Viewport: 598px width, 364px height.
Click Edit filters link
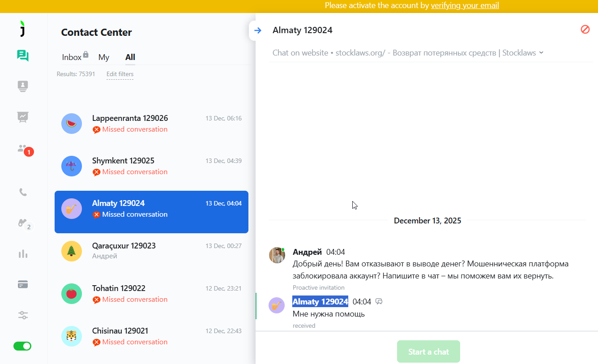[x=120, y=74]
